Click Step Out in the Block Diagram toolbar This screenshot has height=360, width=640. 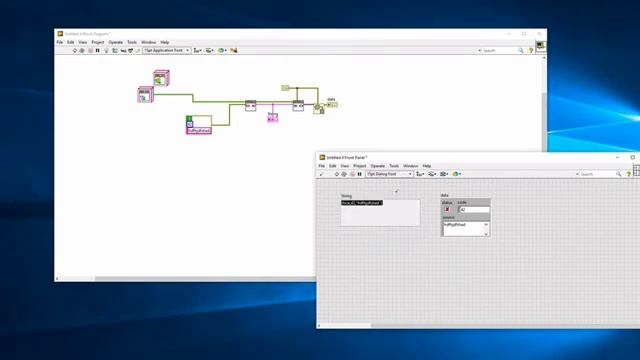pos(138,51)
